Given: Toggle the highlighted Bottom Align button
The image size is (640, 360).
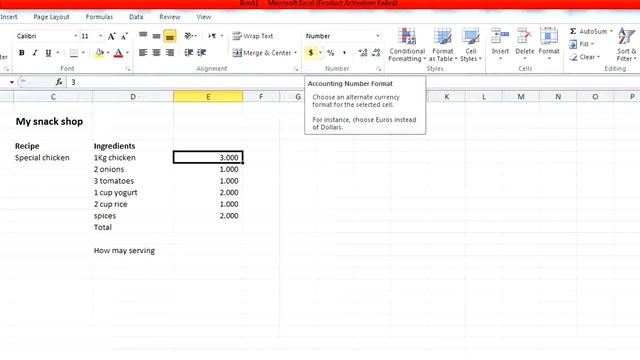Looking at the screenshot, I should [x=170, y=36].
